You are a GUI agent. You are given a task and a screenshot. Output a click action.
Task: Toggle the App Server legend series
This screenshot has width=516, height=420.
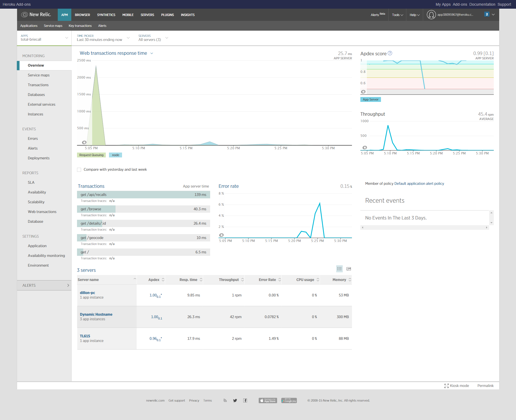point(370,99)
